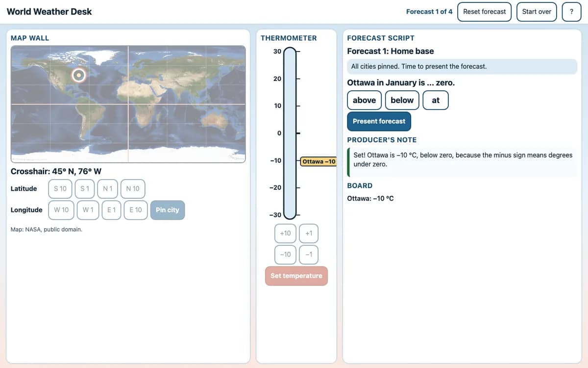Click Start over button
Image resolution: width=588 pixels, height=368 pixels.
pyautogui.click(x=537, y=12)
